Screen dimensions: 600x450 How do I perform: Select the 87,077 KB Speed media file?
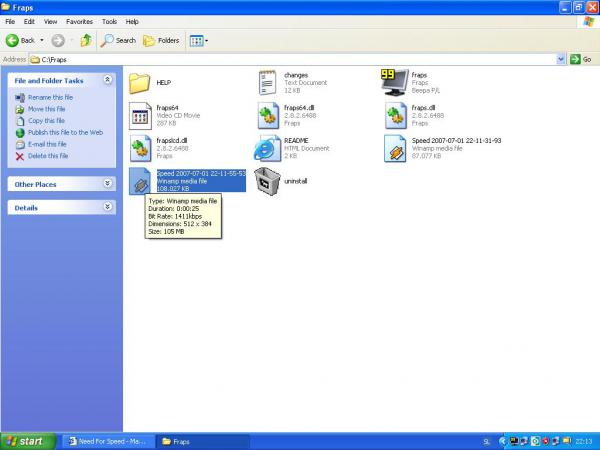395,148
